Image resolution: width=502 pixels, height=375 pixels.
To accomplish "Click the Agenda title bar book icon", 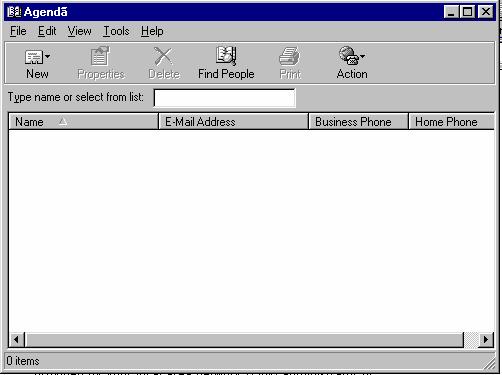I will pos(14,12).
